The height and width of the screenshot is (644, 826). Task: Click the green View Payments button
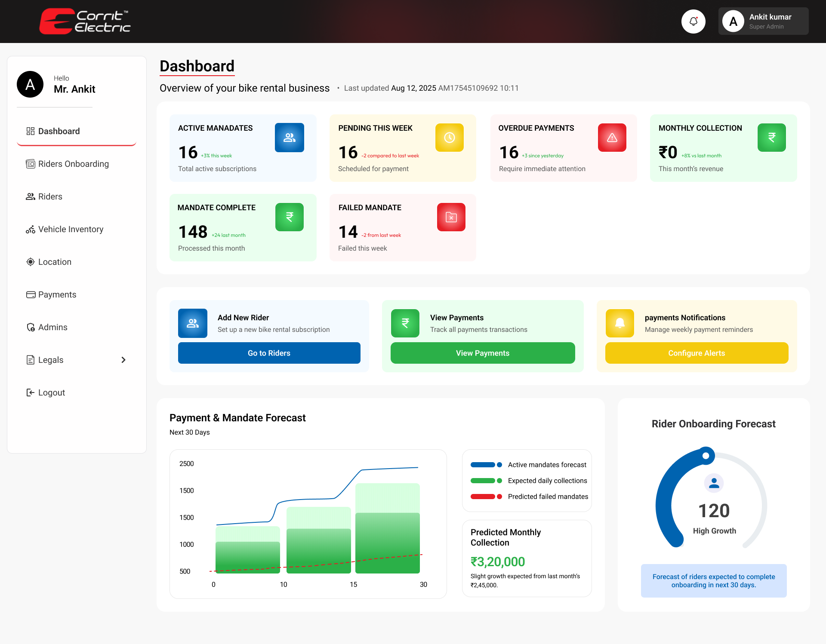[483, 353]
